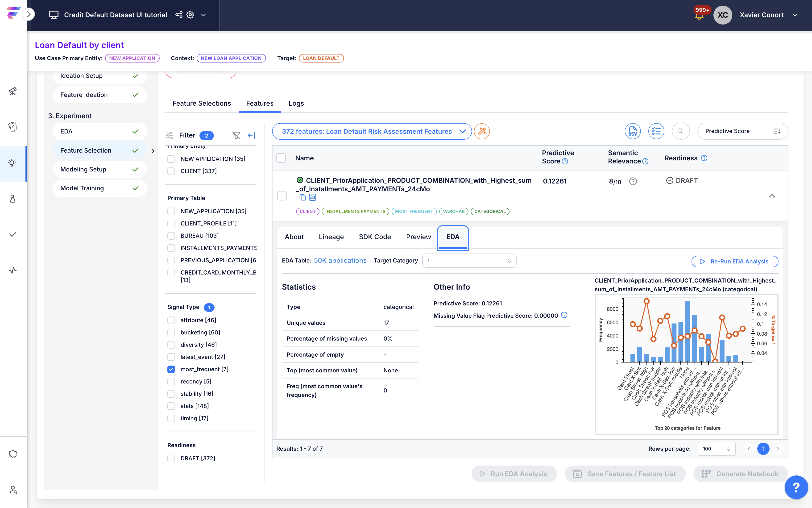The image size is (812, 508).
Task: Collapse the filter panel arrow icon
Action: 251,135
